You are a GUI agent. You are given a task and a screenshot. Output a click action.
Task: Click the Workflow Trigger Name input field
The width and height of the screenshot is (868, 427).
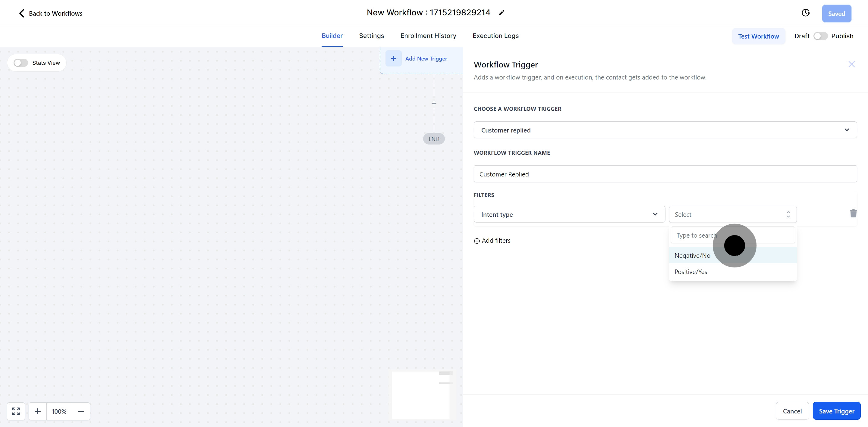tap(665, 174)
